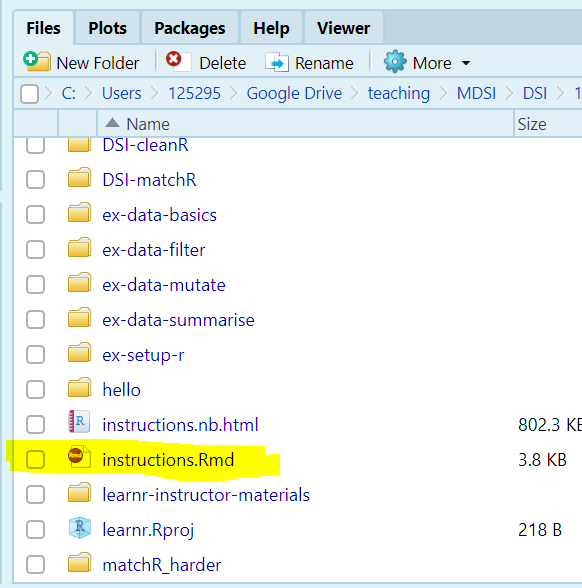The height and width of the screenshot is (588, 582).
Task: Check the box for ex-data-filter
Action: 36,249
